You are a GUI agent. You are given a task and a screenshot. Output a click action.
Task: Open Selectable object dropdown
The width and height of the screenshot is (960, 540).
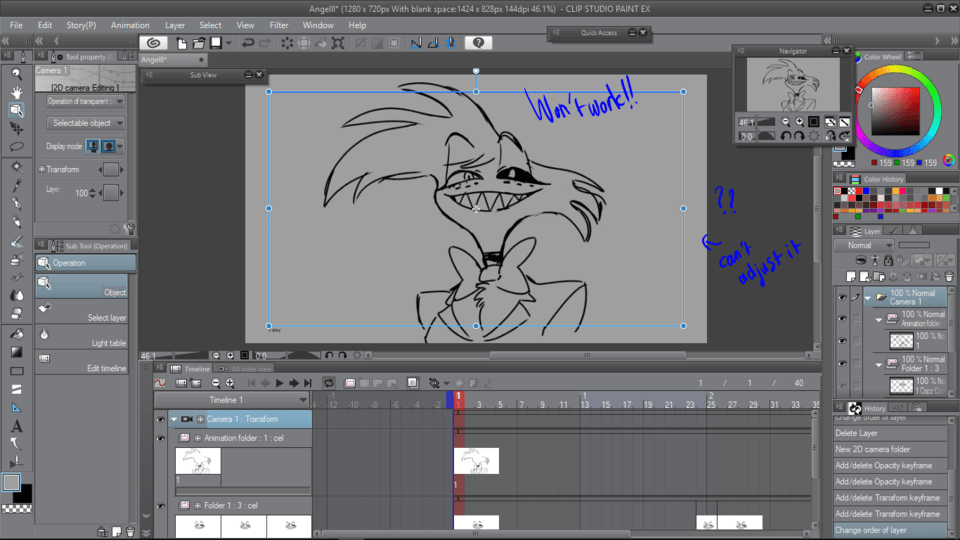86,123
